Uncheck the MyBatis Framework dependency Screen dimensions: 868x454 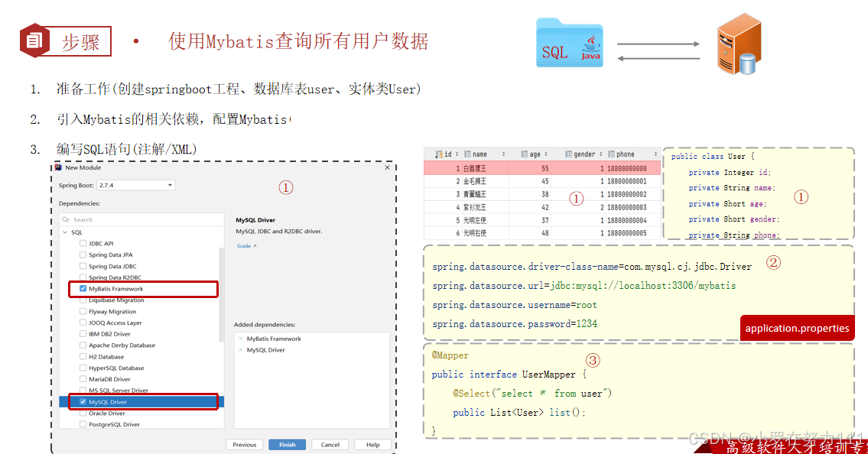coord(83,289)
